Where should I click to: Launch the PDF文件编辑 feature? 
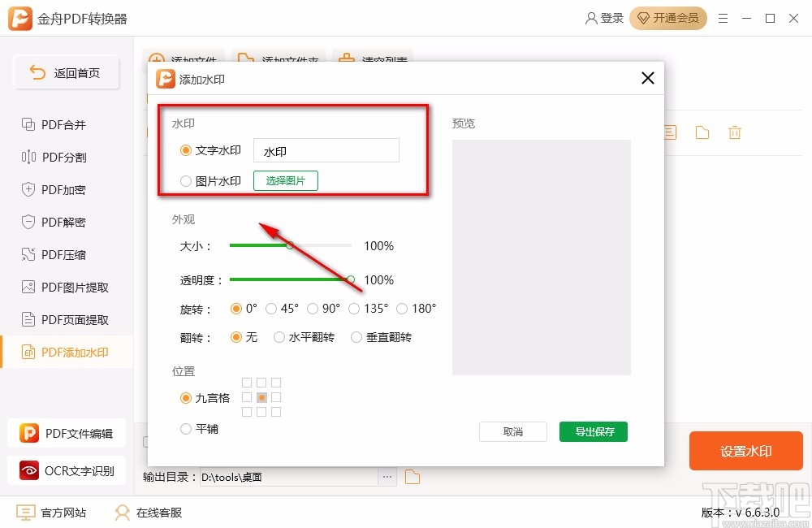[67, 433]
